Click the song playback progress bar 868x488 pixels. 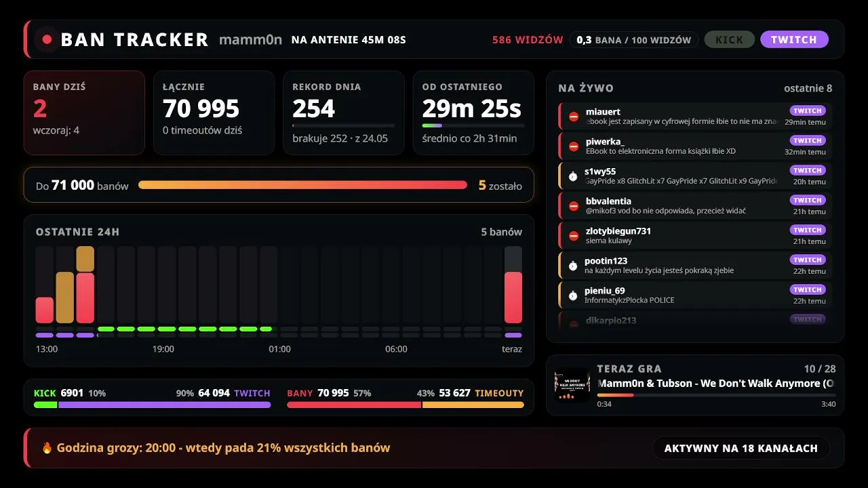tap(716, 394)
